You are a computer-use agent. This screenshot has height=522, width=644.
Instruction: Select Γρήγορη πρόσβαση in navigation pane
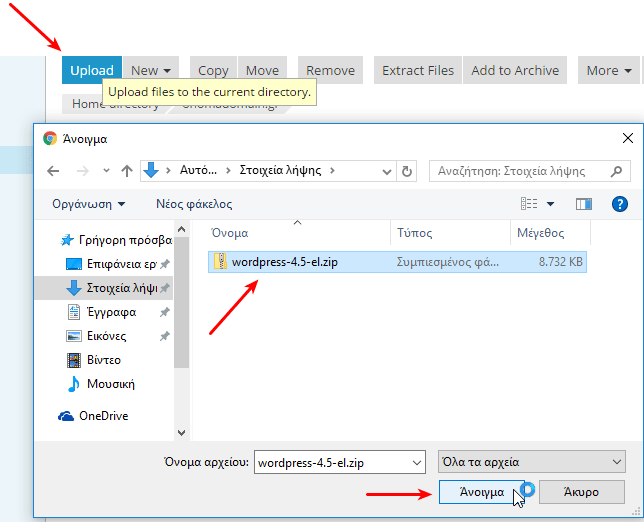coord(116,240)
